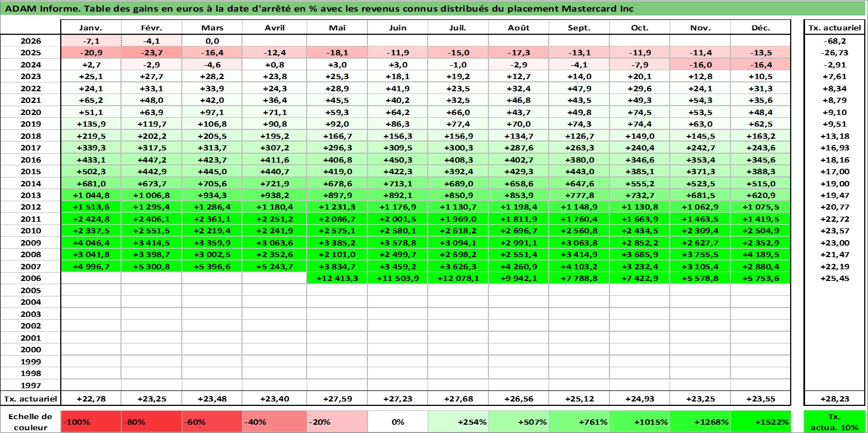
Task: Click the cell showing +12 078,1
Action: point(458,278)
